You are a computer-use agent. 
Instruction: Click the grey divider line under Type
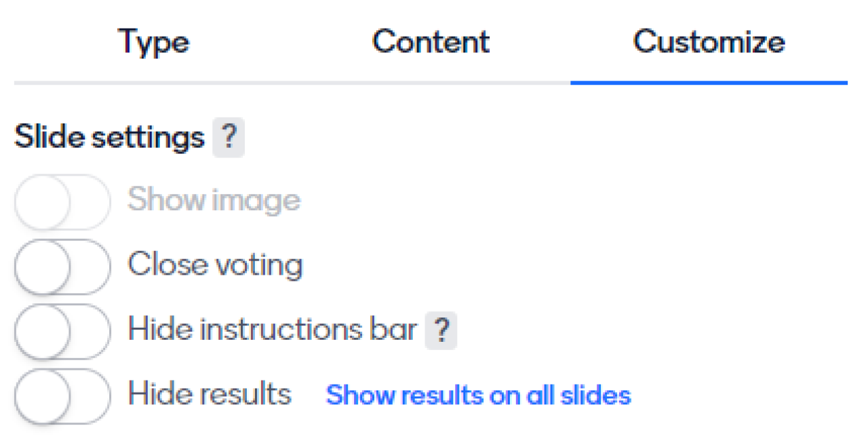[154, 83]
